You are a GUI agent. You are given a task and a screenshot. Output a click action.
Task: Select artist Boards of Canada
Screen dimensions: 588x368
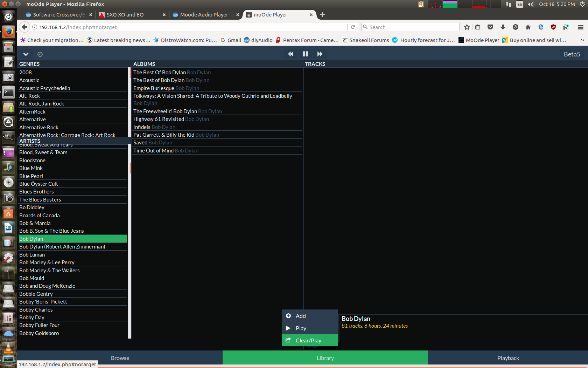click(72, 215)
